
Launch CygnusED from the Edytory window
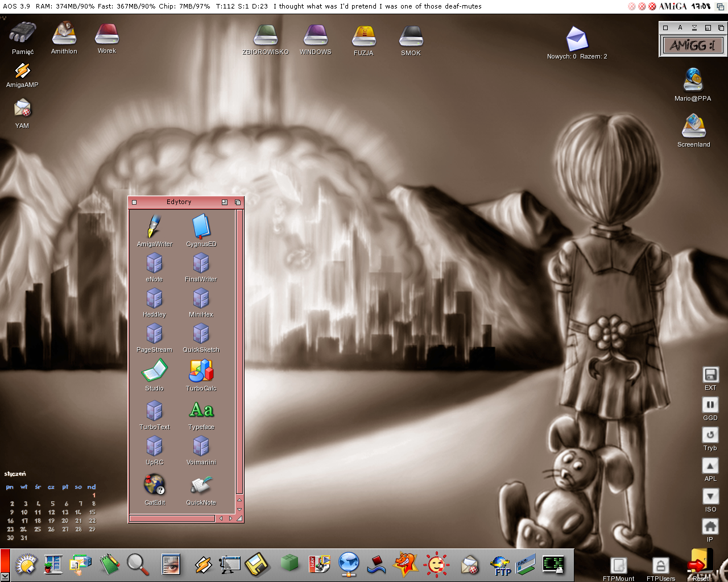[x=201, y=226]
